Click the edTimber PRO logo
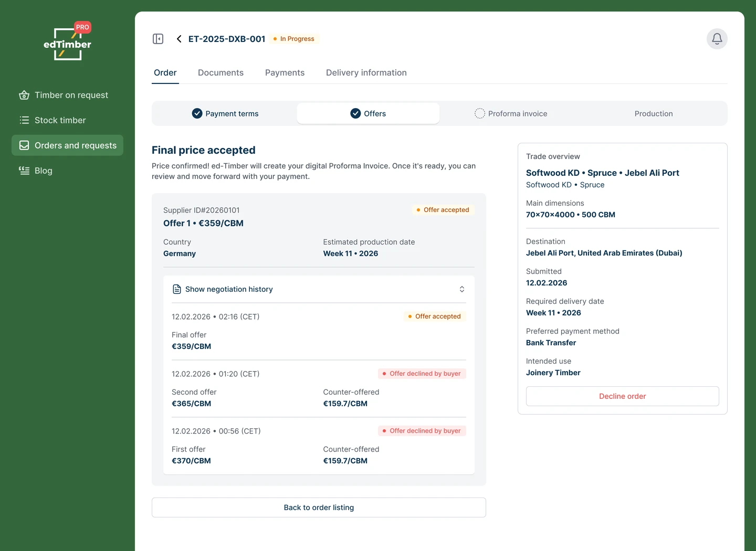Viewport: 756px width, 551px height. 67,41
